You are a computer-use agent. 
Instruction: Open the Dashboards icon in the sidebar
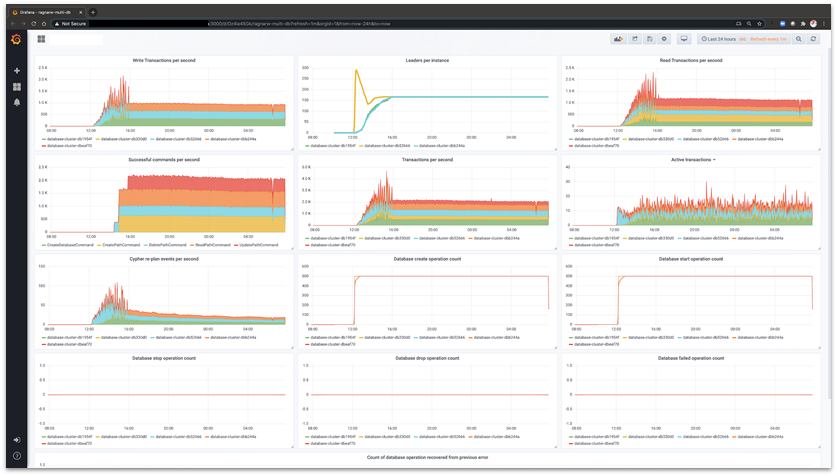17,86
